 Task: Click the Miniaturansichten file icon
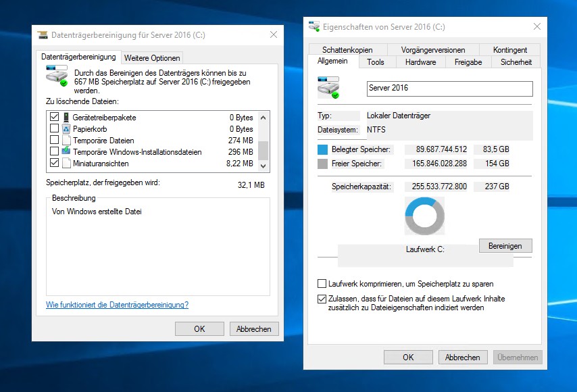(x=66, y=163)
